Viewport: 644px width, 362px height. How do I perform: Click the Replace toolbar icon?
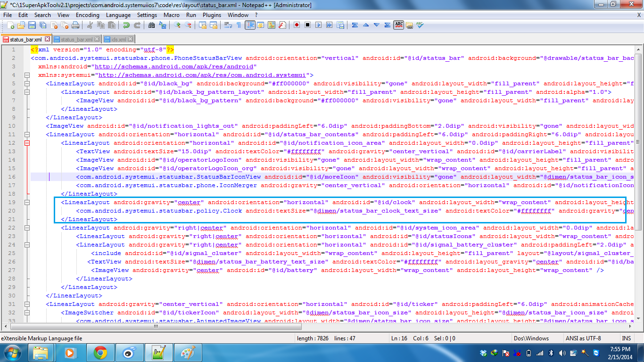point(162,25)
